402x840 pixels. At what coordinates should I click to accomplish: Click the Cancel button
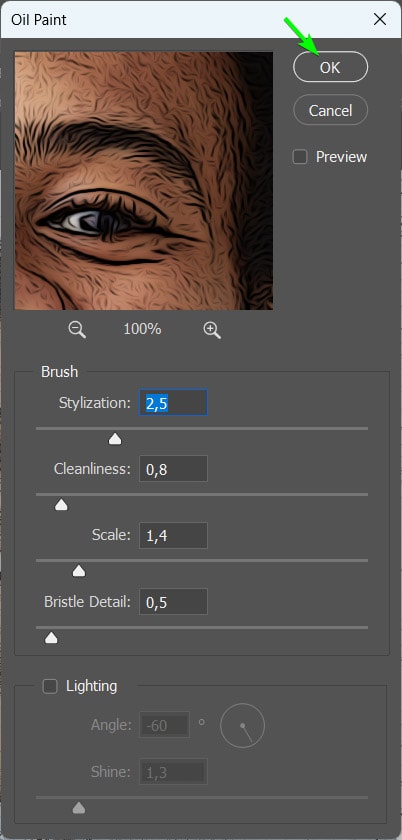pos(331,110)
